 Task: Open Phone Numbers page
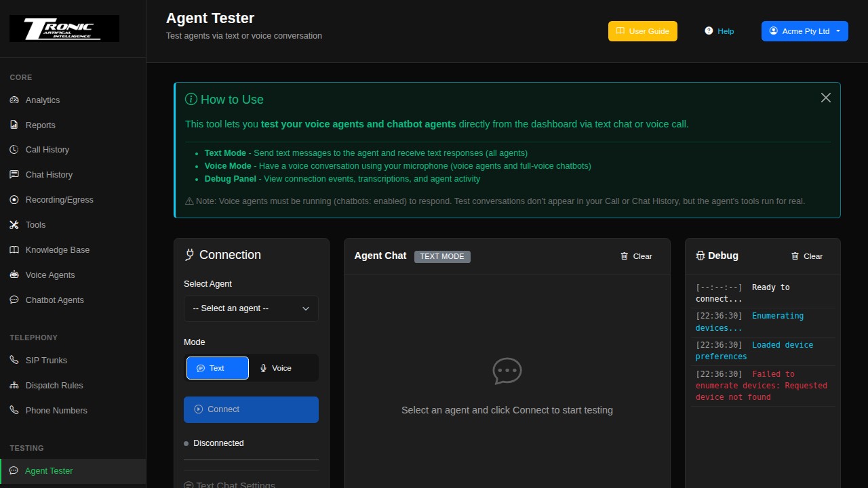73,411
